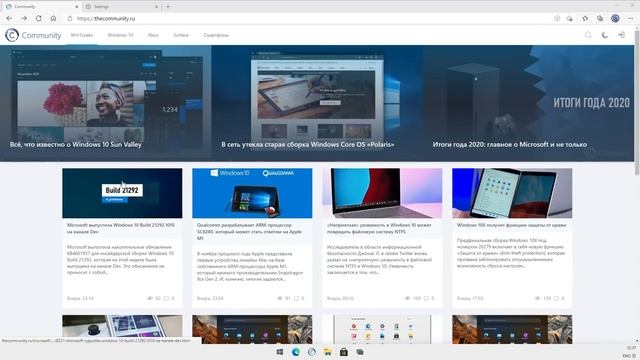This screenshot has width=640, height=360.
Task: Open the Windows 10X anti-theft article title
Action: (x=511, y=225)
